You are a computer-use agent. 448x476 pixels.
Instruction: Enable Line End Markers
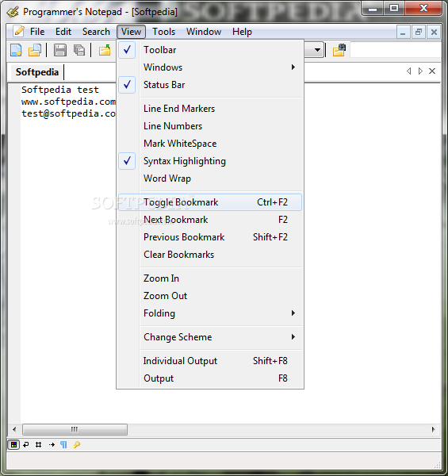(210, 109)
